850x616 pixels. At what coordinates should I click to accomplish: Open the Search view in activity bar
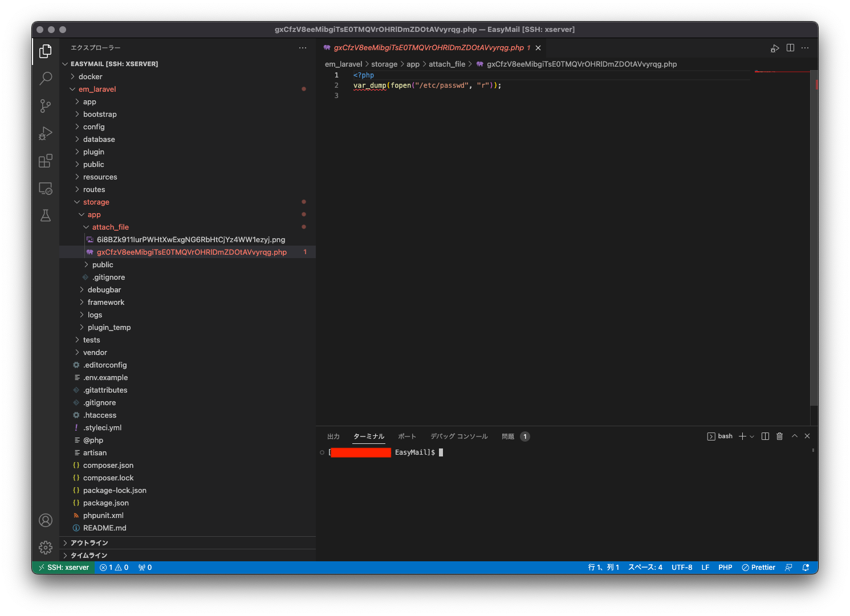[46, 78]
